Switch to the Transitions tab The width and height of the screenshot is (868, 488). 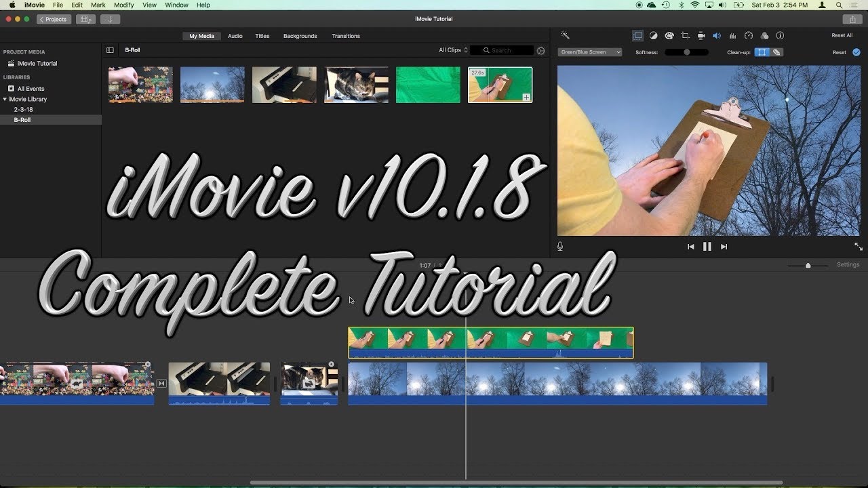(346, 36)
